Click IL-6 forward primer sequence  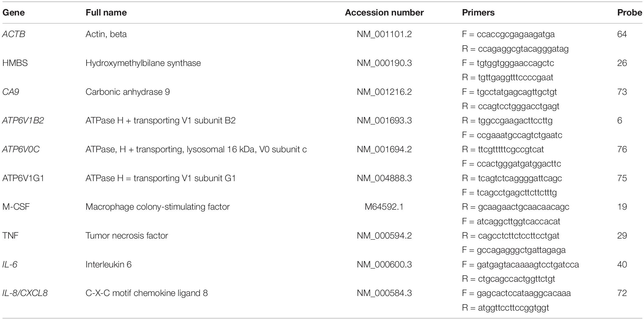pos(520,265)
